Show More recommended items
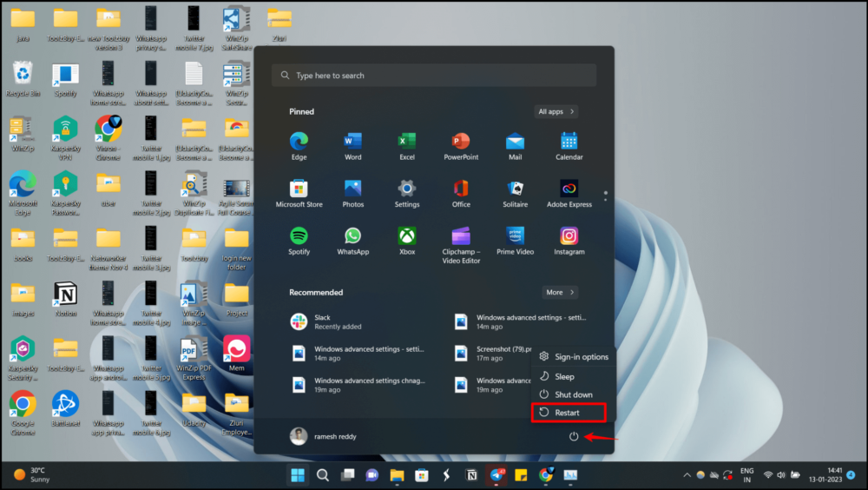This screenshot has width=868, height=490. click(x=560, y=292)
